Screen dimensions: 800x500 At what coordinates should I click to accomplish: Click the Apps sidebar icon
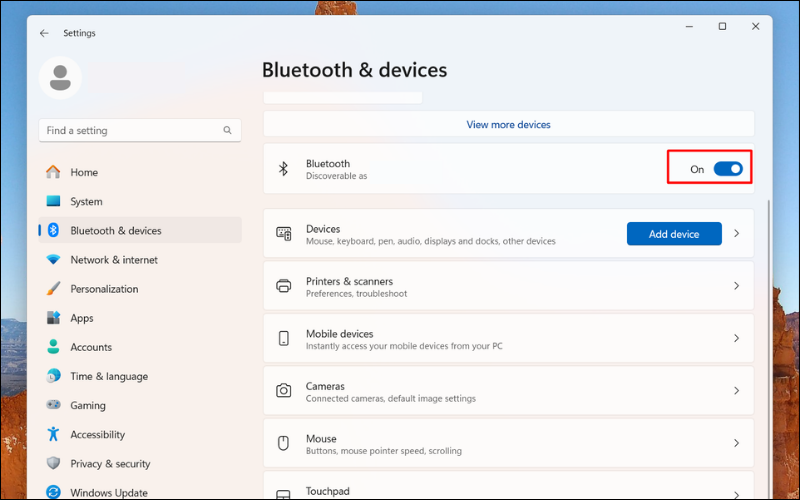pyautogui.click(x=53, y=317)
